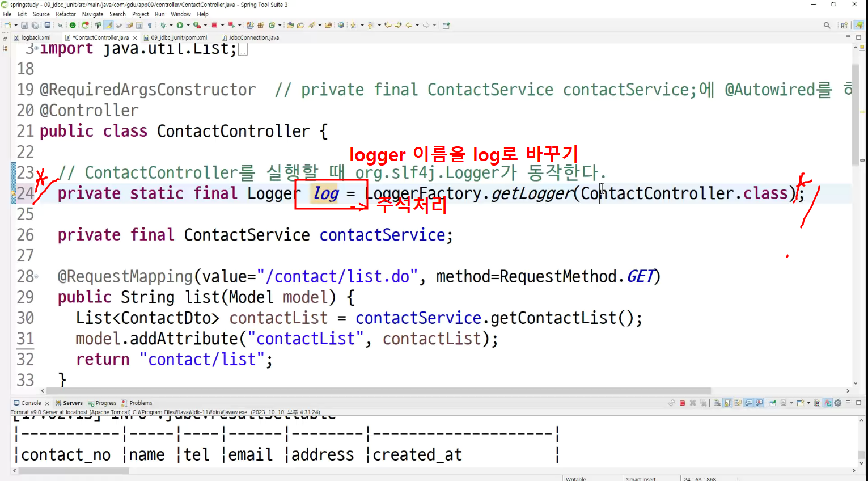Close the ContactController.java editor tab
868x481 pixels.
[135, 38]
